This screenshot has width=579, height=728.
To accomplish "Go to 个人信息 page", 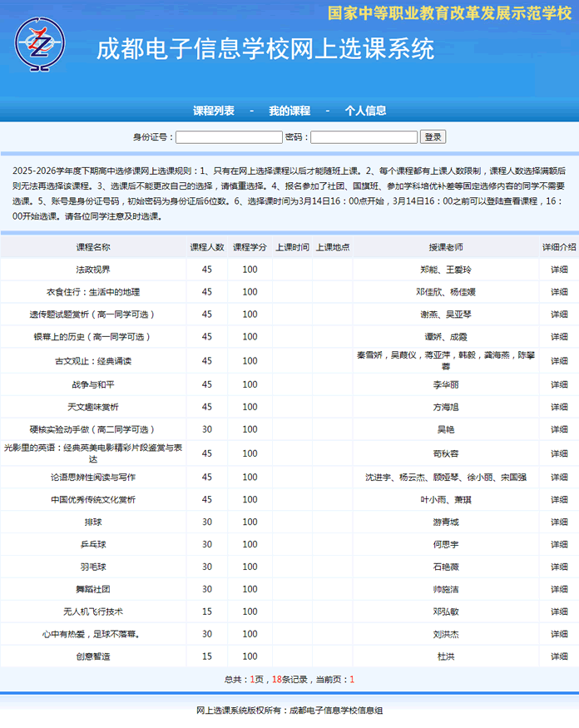I will [x=365, y=111].
